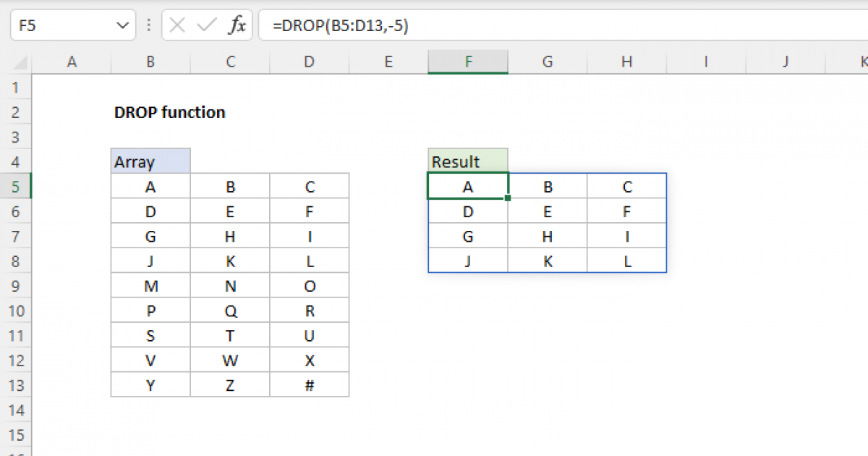Screen dimensions: 868x456
Task: Select the row 5 header
Action: [17, 186]
